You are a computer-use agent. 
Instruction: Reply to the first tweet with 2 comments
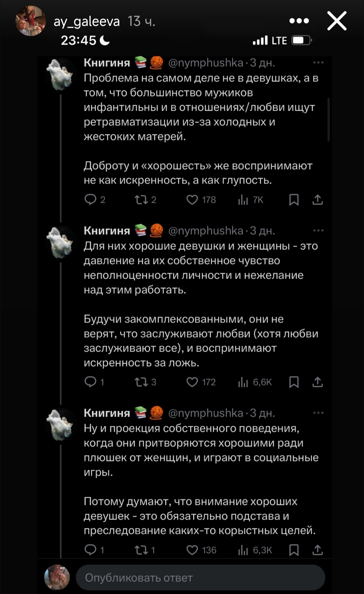pos(95,200)
